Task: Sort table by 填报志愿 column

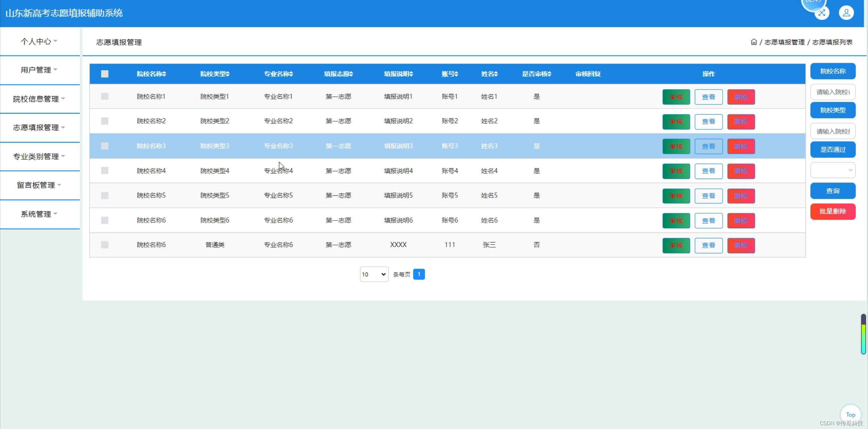Action: pyautogui.click(x=338, y=74)
